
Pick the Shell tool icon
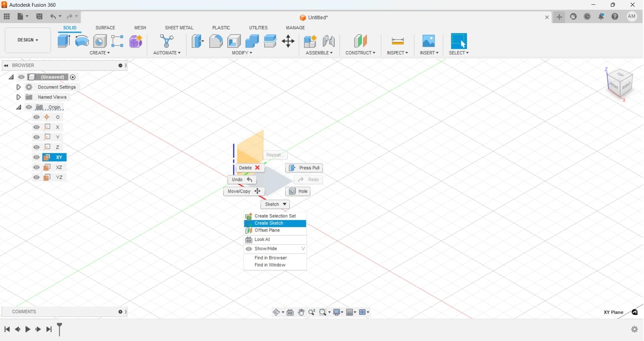(x=234, y=41)
